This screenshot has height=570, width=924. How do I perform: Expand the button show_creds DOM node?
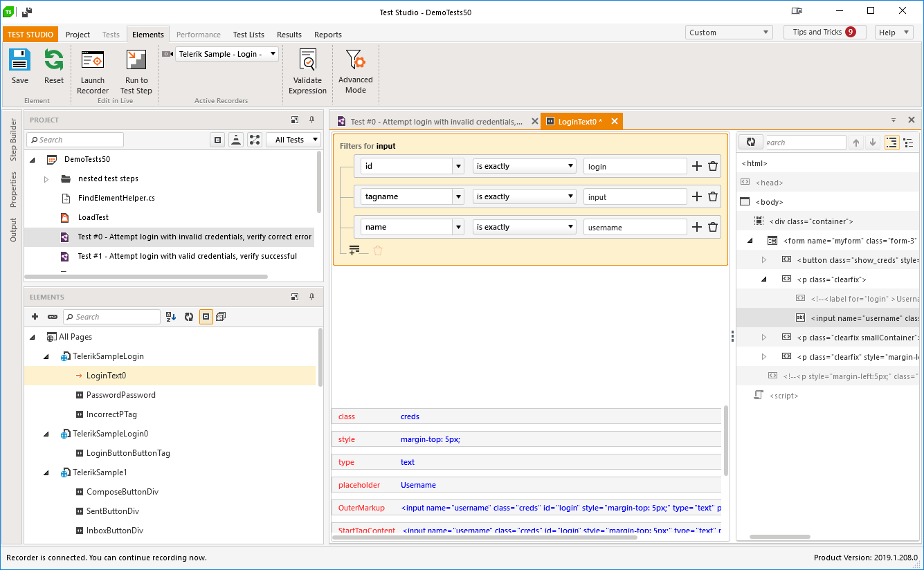(764, 260)
